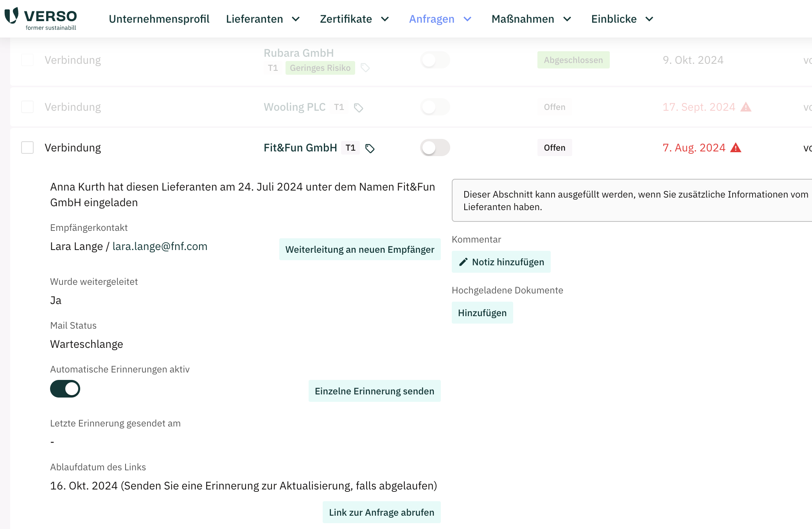Click tag icon next to Rubara GmbH risk label
Viewport: 812px width, 529px height.
[x=365, y=68]
